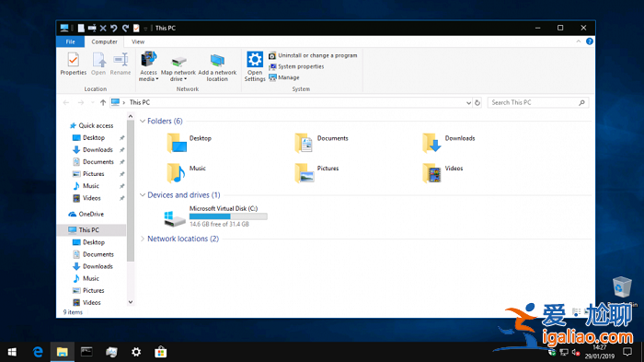Viewport: 644px width, 362px height.
Task: Collapse Devices and drives (1) group
Action: point(143,195)
